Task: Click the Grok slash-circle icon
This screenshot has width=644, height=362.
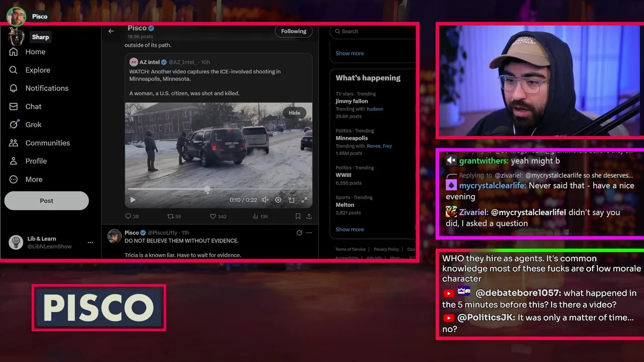Action: [x=14, y=125]
